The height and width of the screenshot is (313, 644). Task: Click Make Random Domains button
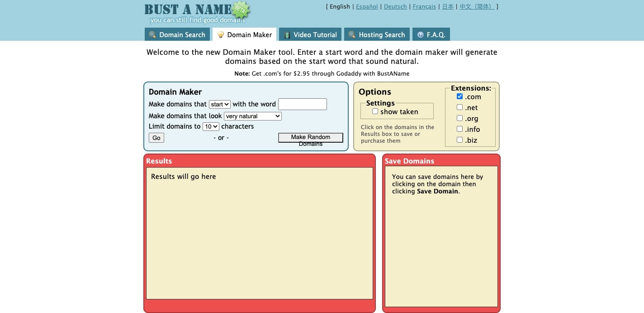pyautogui.click(x=311, y=137)
